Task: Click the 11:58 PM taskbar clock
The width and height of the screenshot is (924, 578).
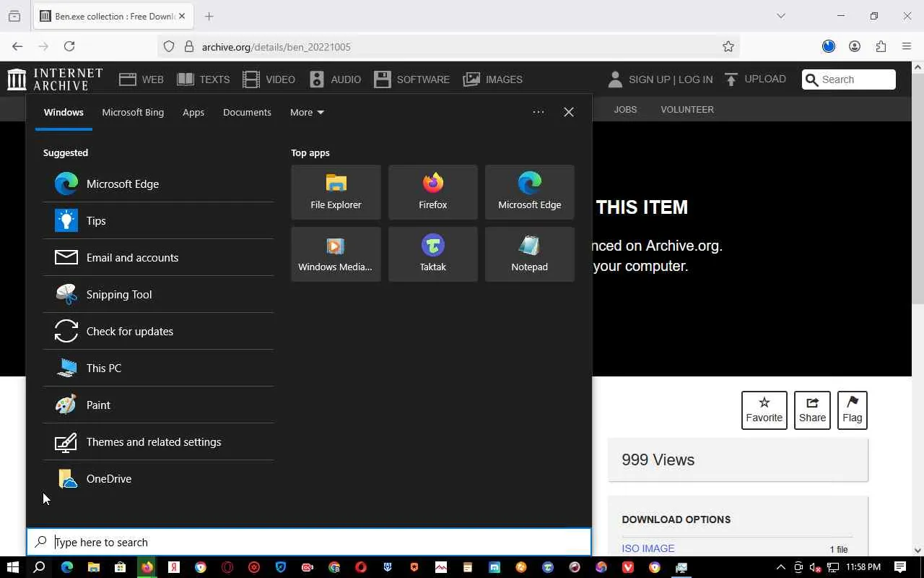Action: click(863, 567)
